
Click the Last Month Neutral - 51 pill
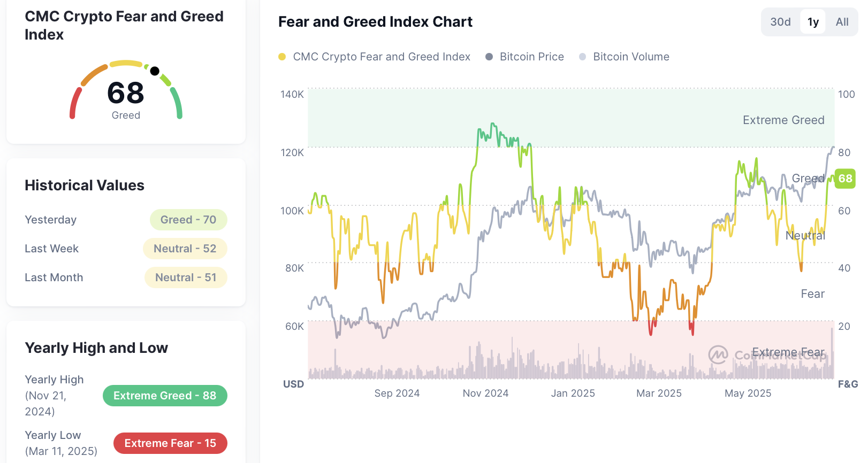(186, 277)
